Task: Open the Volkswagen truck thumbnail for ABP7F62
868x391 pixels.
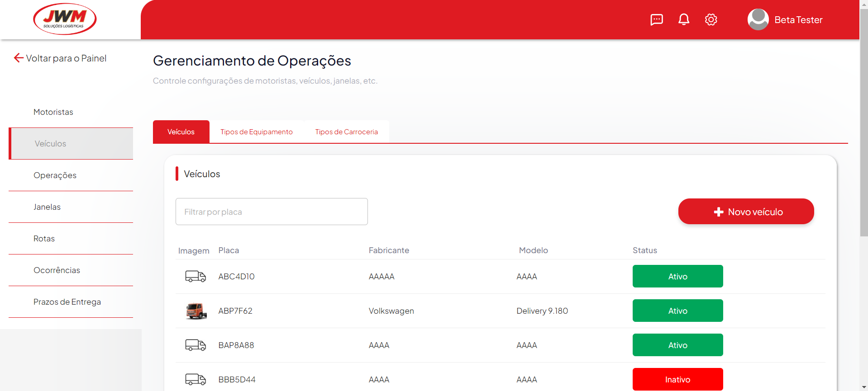Action: tap(196, 311)
